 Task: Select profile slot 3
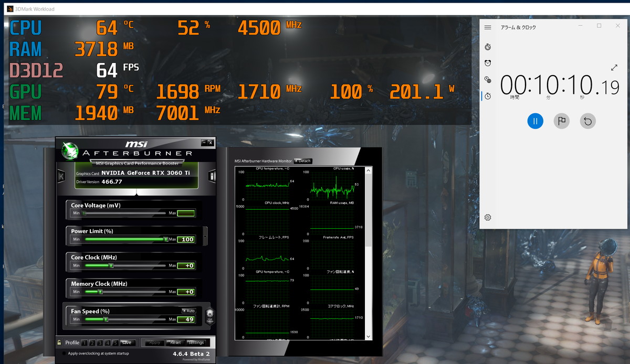coord(99,343)
